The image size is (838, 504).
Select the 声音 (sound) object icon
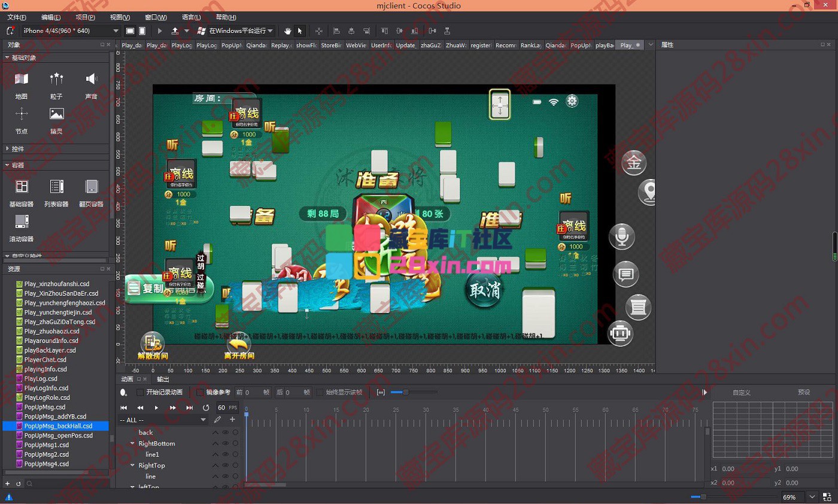click(x=91, y=79)
